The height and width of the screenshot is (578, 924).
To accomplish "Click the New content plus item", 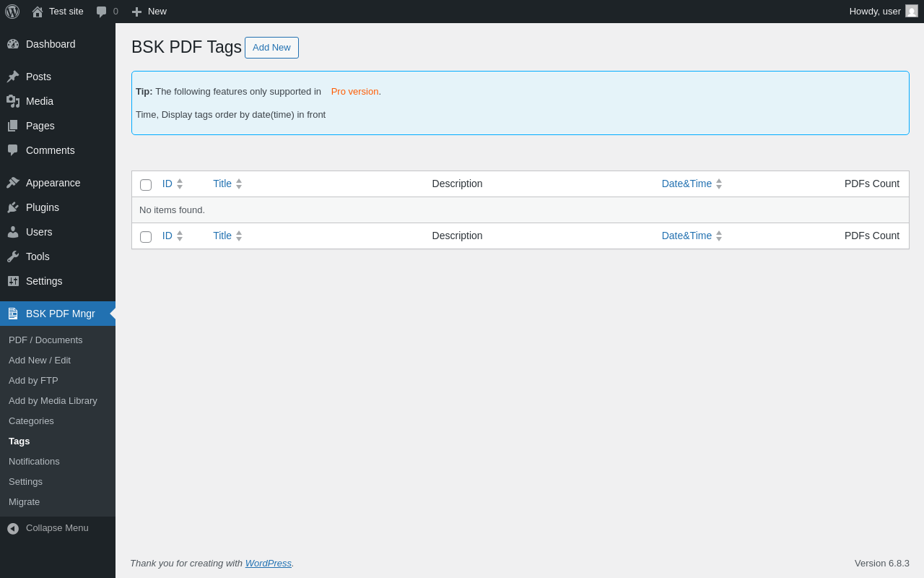I will coord(149,12).
